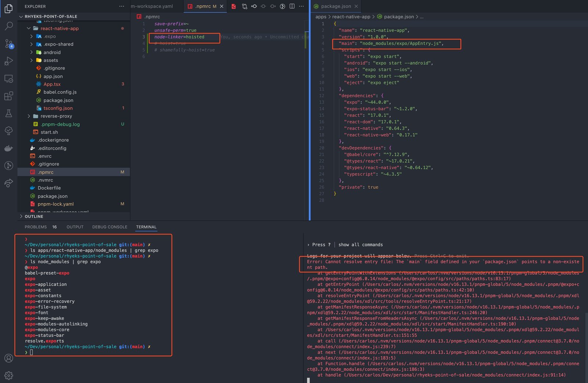The image size is (588, 383).
Task: Open the Search view icon
Action: tap(8, 26)
